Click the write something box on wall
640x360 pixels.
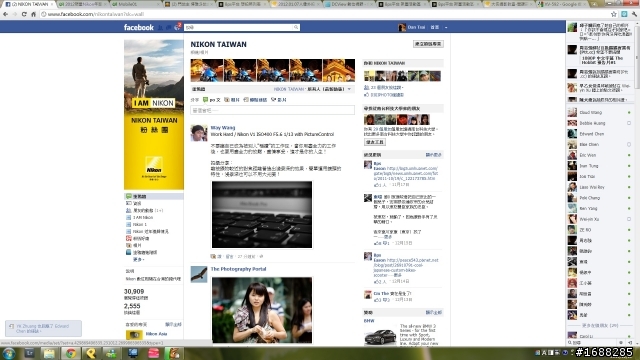pos(272,110)
